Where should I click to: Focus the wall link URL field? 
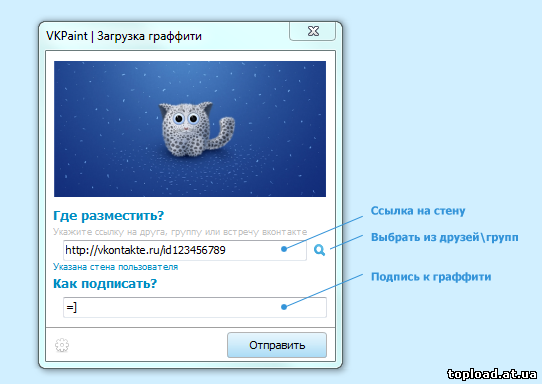(x=185, y=250)
